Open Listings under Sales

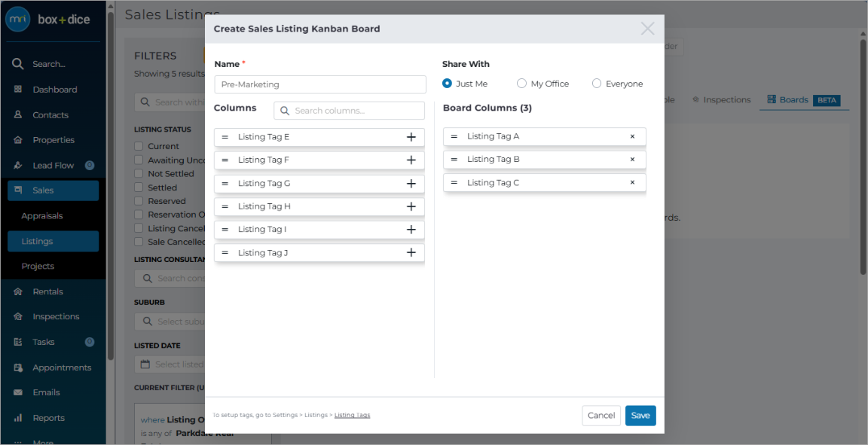pyautogui.click(x=53, y=241)
